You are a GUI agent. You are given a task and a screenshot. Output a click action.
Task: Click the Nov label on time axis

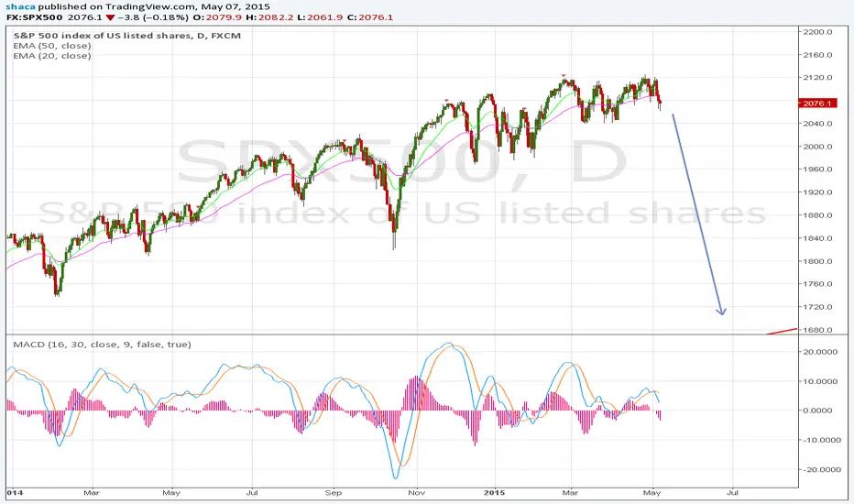417,493
